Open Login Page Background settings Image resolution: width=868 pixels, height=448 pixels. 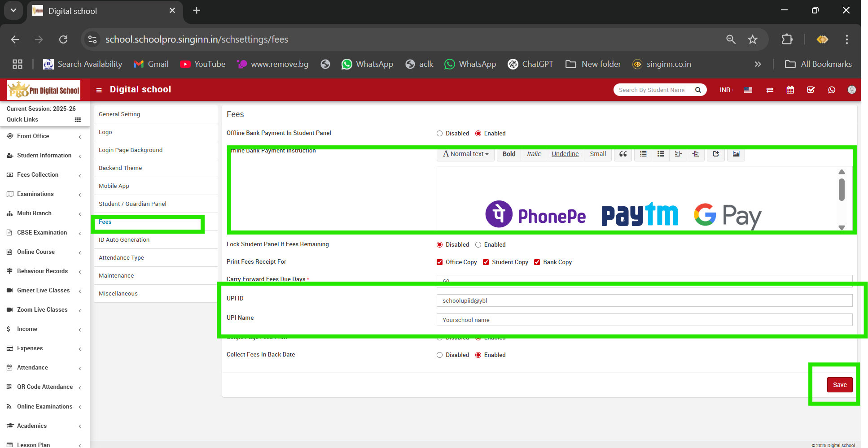156,150
